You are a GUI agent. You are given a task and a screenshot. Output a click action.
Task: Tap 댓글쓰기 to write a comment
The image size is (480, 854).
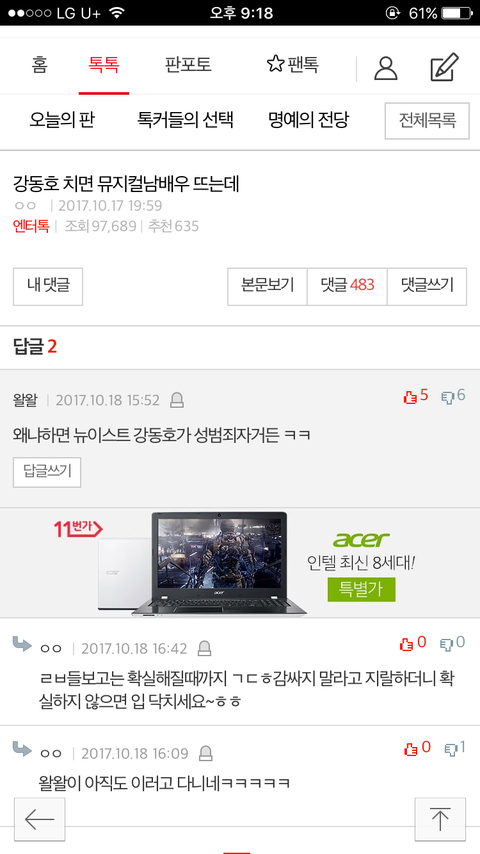427,286
